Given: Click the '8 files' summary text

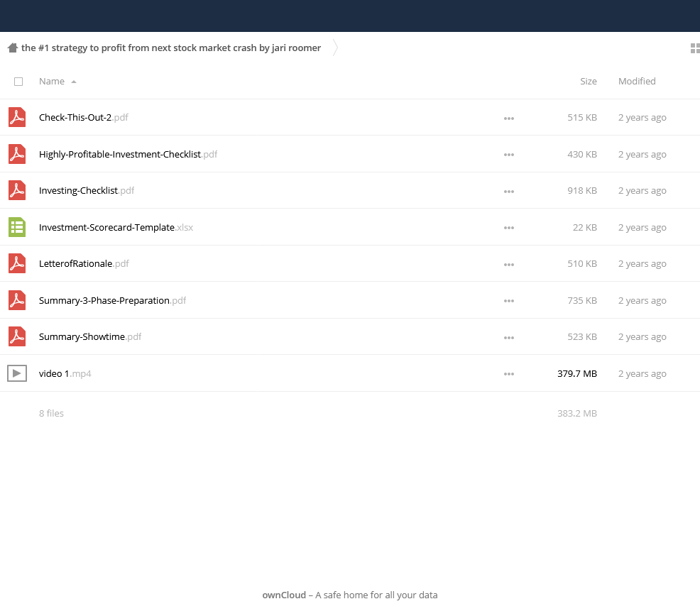Looking at the screenshot, I should point(51,413).
